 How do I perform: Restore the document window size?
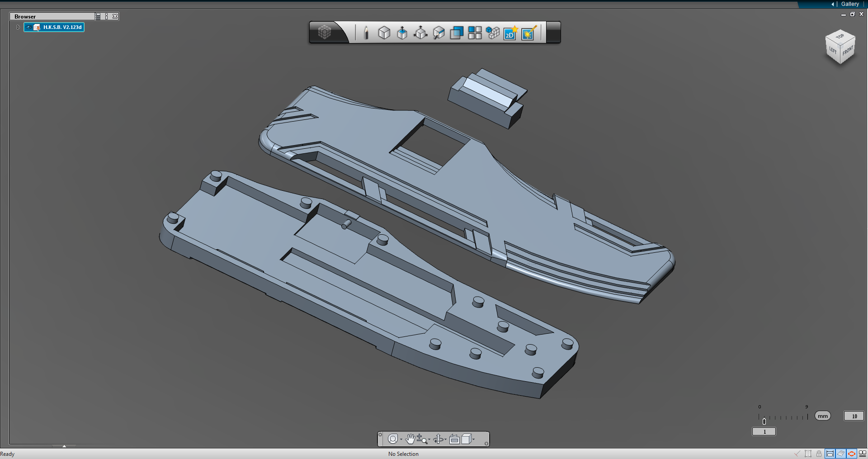coord(852,14)
